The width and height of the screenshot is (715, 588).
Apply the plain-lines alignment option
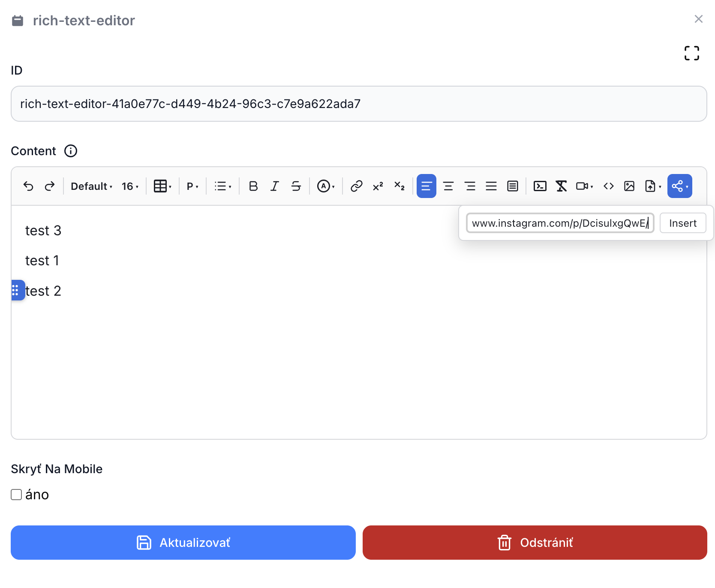click(491, 186)
